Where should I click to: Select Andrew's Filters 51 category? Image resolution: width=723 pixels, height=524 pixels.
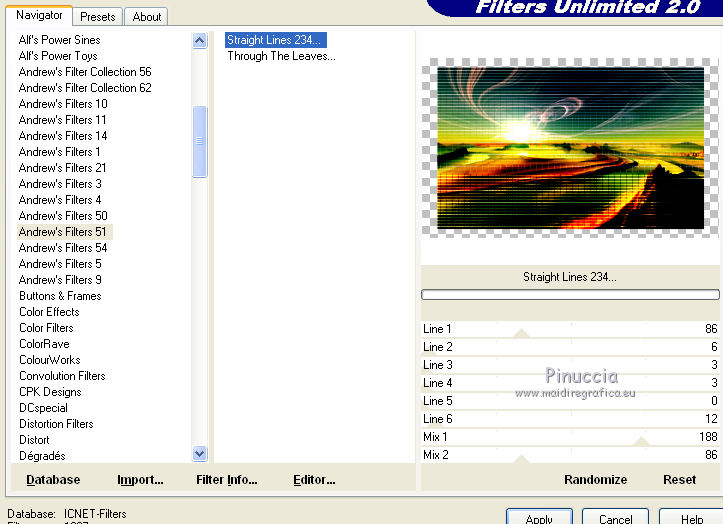click(65, 232)
